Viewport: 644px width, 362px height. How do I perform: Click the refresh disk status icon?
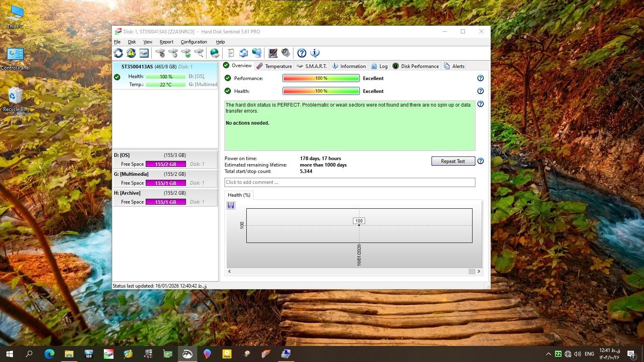pyautogui.click(x=118, y=53)
